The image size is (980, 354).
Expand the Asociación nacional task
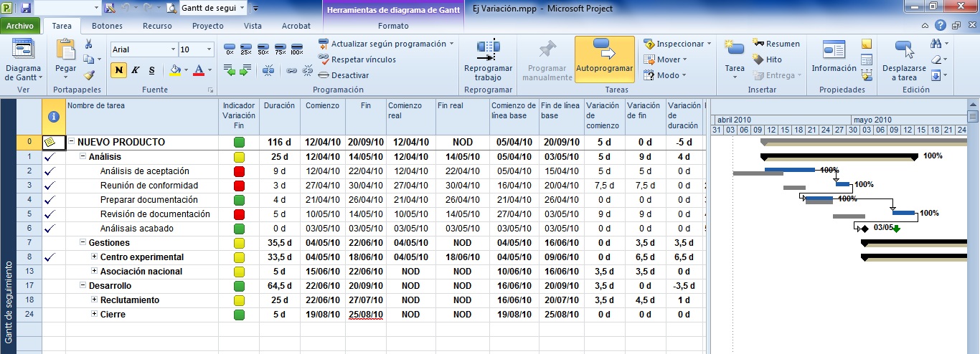coord(95,271)
